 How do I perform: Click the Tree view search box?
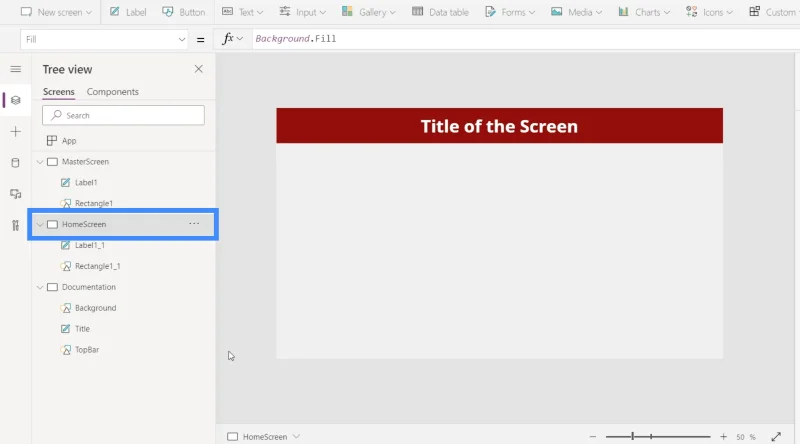point(123,115)
